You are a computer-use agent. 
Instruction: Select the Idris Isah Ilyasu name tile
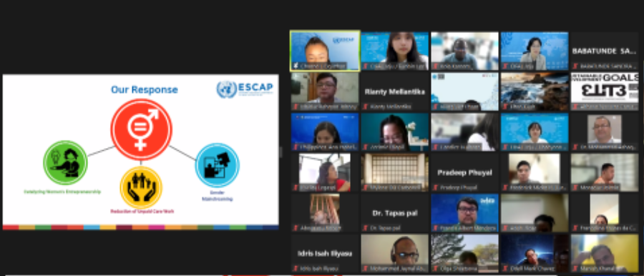(x=325, y=253)
